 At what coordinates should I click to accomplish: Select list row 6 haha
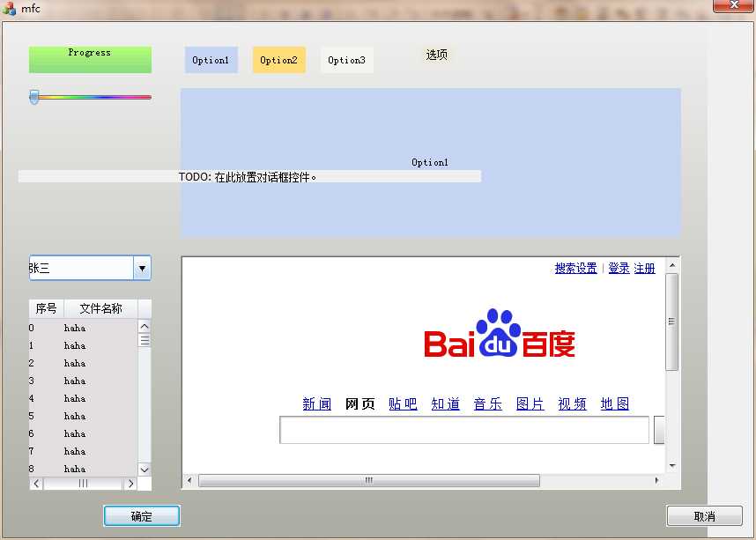(x=83, y=433)
